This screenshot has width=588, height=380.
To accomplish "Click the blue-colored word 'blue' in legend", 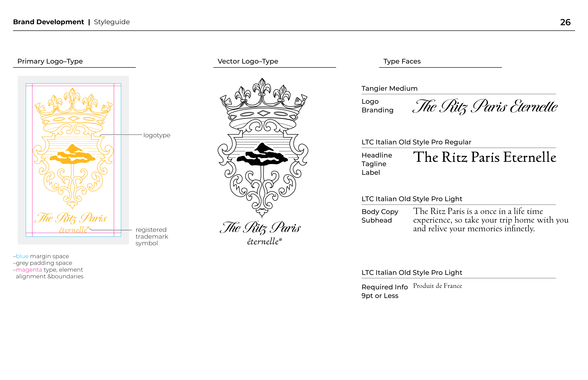I will [22, 256].
